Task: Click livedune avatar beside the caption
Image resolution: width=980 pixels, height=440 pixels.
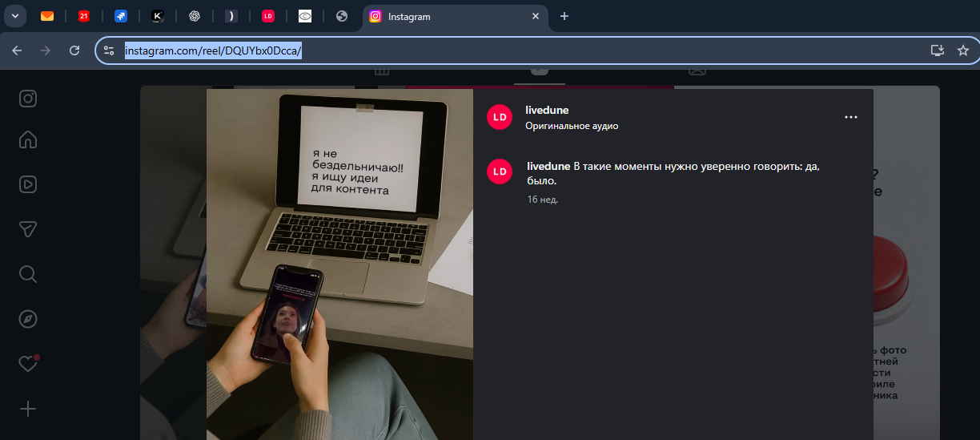Action: pyautogui.click(x=500, y=172)
